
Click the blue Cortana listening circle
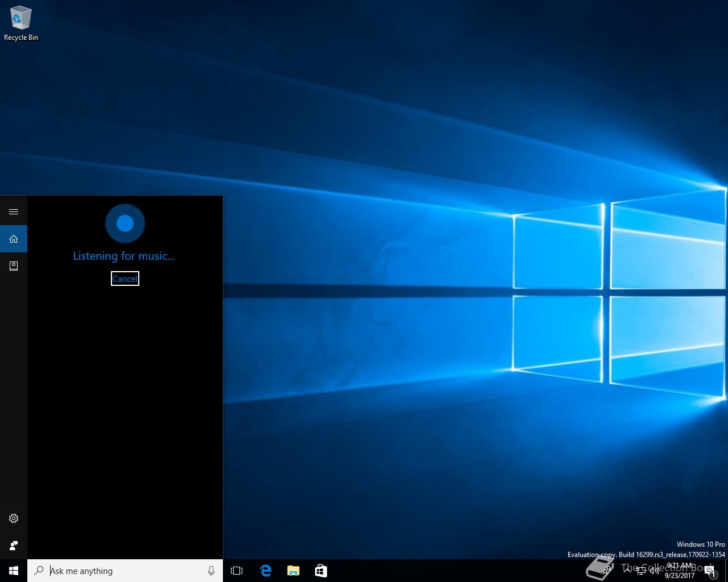coord(125,223)
